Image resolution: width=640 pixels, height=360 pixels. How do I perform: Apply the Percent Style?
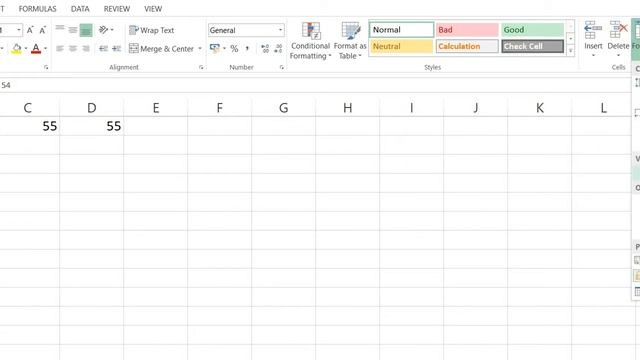234,49
